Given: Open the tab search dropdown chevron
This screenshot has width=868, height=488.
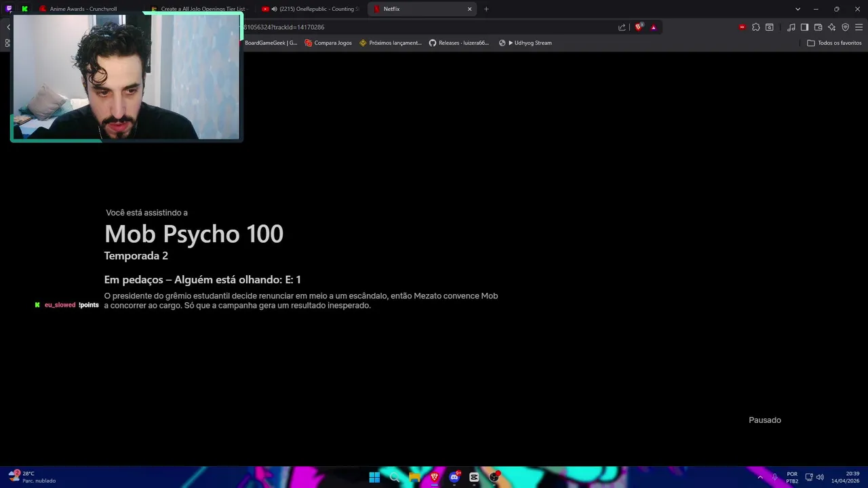Looking at the screenshot, I should pyautogui.click(x=797, y=9).
